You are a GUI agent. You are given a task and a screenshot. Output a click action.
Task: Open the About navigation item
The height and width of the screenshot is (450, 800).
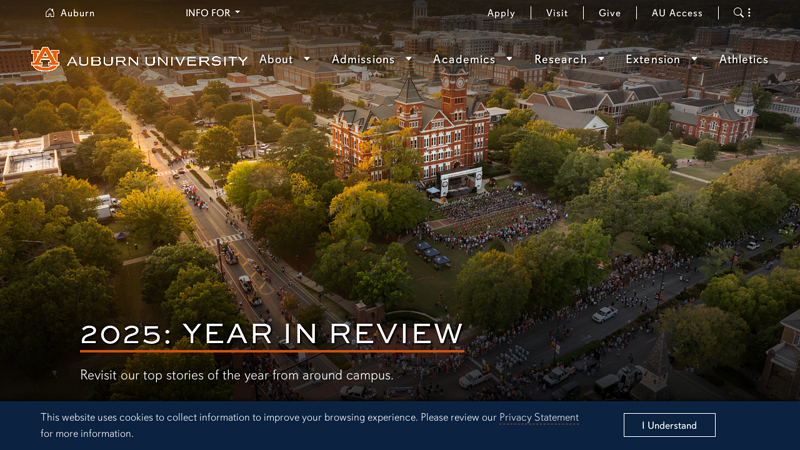(276, 59)
